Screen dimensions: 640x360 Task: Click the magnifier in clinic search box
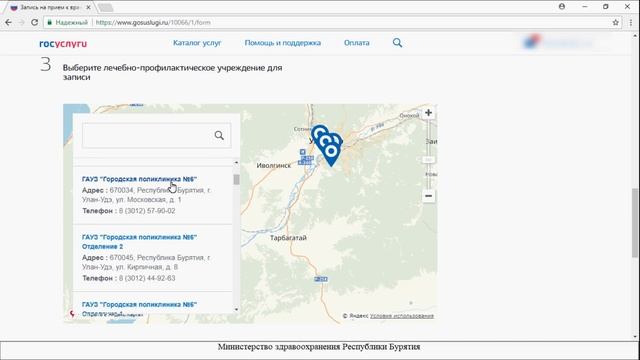219,136
